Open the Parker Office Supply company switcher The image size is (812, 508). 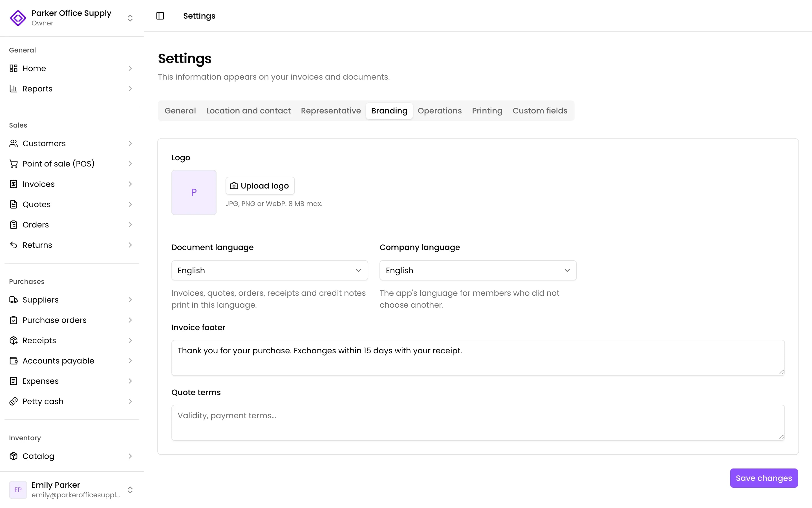72,18
